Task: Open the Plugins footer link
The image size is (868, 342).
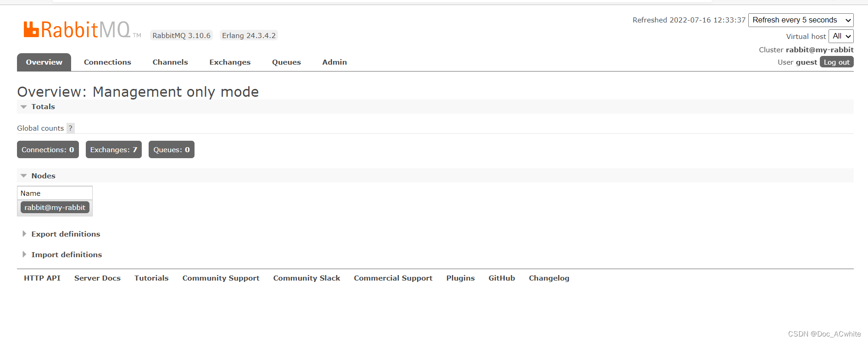Action: tap(460, 278)
